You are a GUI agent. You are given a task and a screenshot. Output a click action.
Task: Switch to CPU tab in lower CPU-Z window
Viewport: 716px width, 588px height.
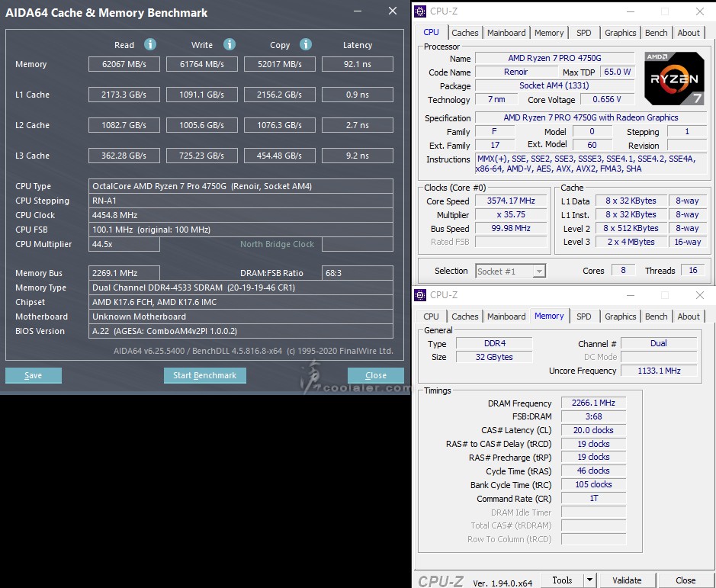click(x=431, y=316)
